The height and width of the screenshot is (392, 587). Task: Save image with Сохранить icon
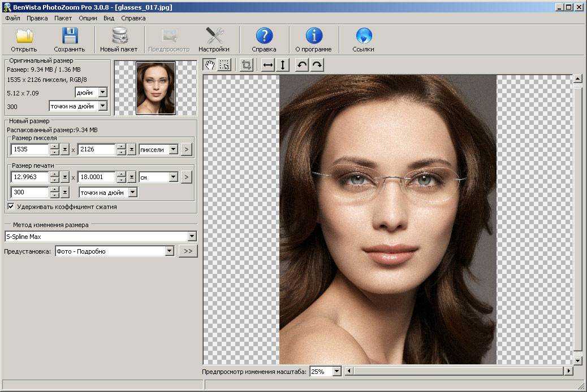click(70, 40)
